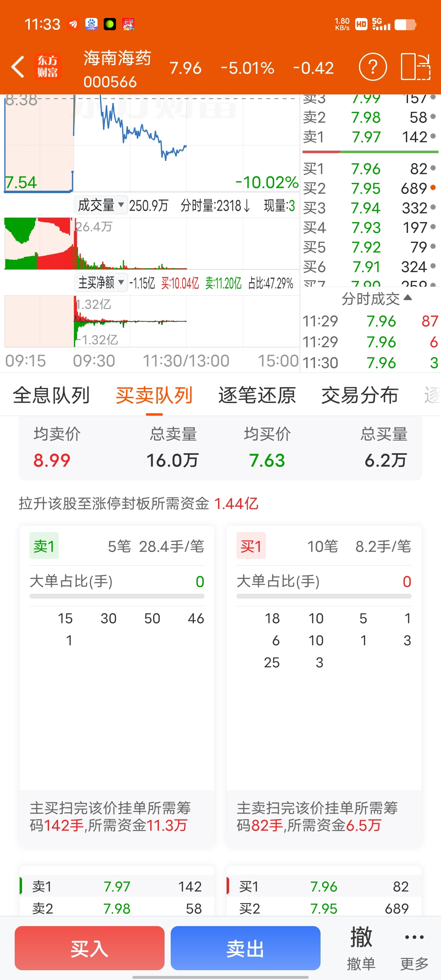Tap sell-1 大单占比(手) progress bar
Viewport: 441px width, 980px height.
pos(117,596)
